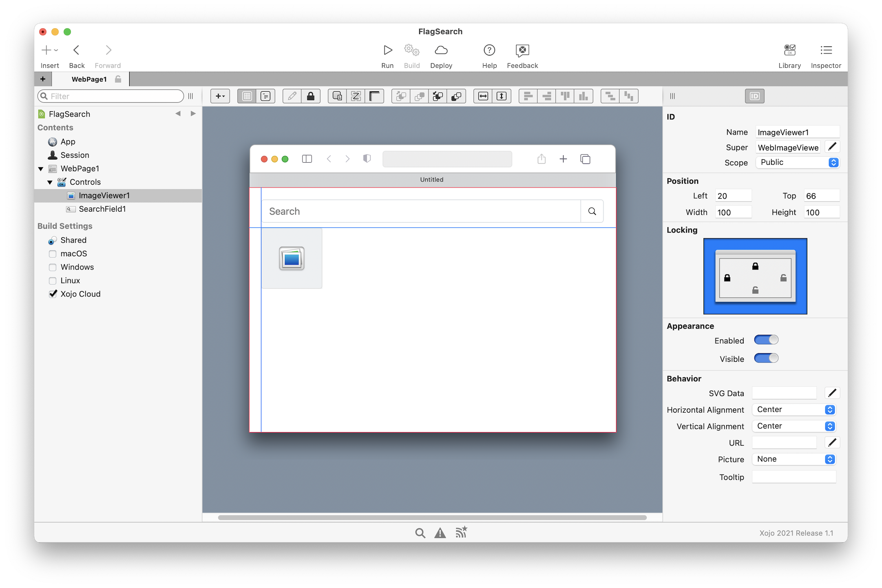The image size is (882, 588).
Task: Click the Deploy cloud icon
Action: coord(441,51)
